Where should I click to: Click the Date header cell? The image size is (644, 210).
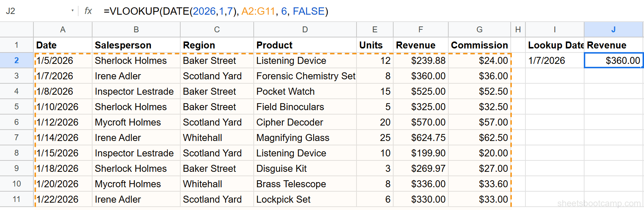[x=63, y=45]
